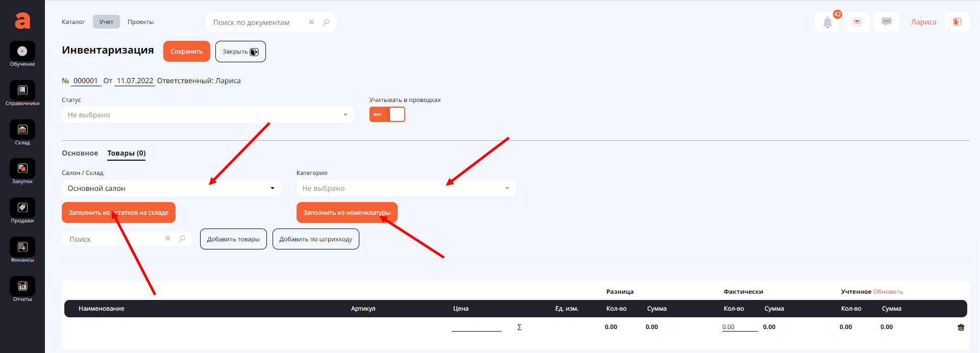Click the Обновить link
The height and width of the screenshot is (353, 980).
point(888,292)
